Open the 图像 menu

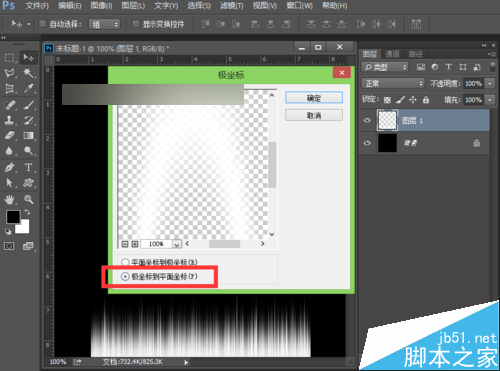pos(101,6)
